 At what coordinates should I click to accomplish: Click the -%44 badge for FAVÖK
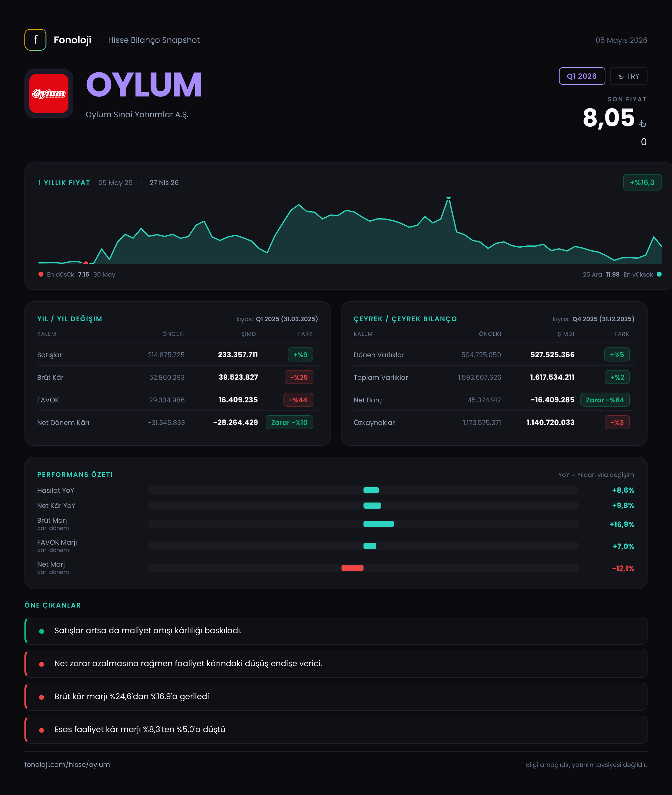pyautogui.click(x=298, y=400)
